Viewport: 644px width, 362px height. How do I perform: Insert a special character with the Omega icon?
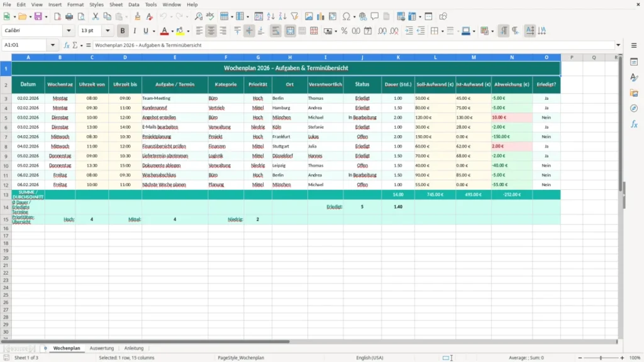point(347,16)
